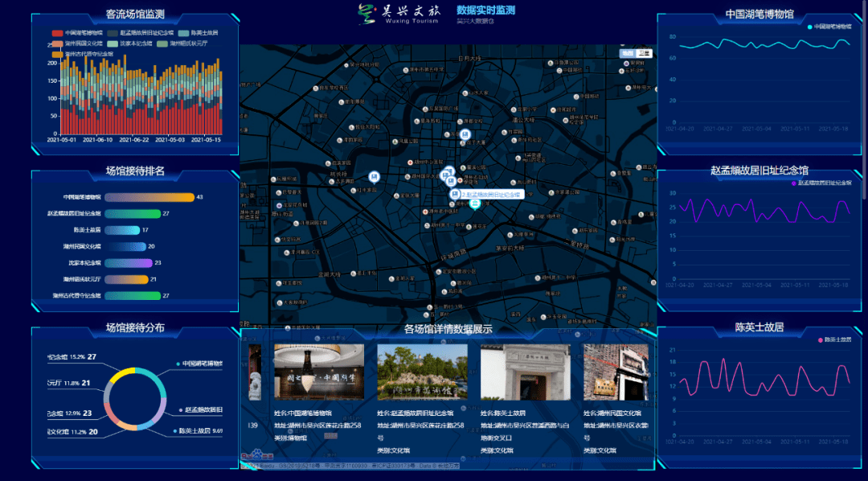This screenshot has height=481, width=868.
Task: Click the 沈家本纪念馆 ranking bar showing 23
Action: click(x=129, y=263)
